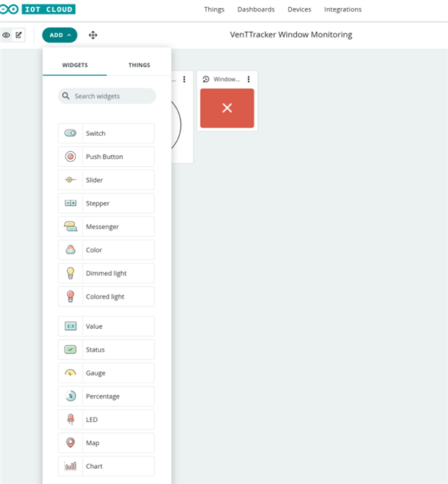The width and height of the screenshot is (448, 484).
Task: Activate the arrange widgets move icon
Action: tap(93, 35)
